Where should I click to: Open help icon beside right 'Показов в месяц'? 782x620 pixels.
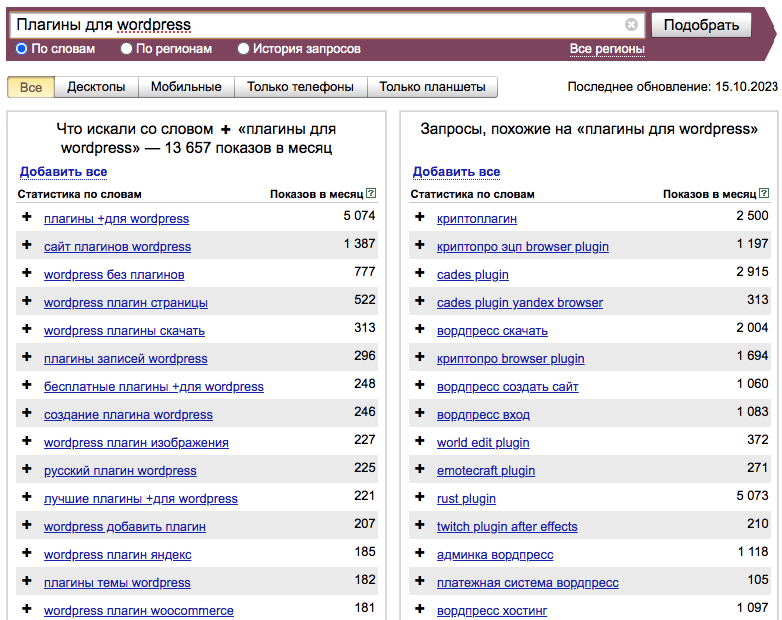click(764, 193)
